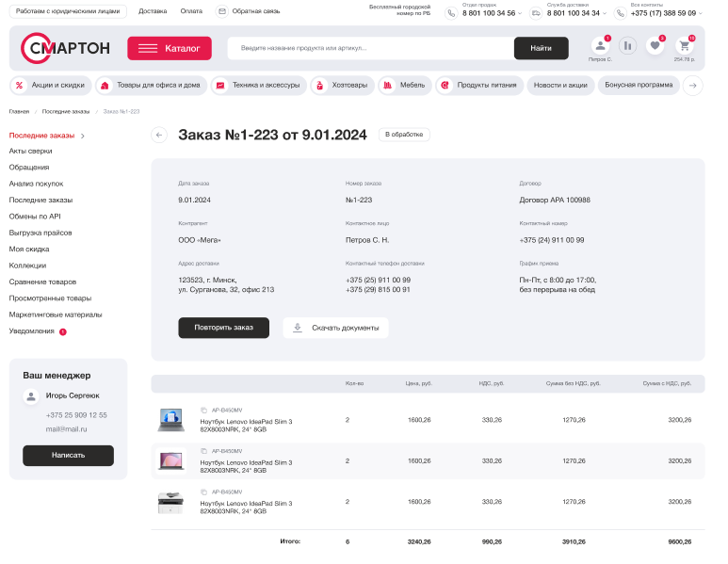Click the back arrow beside order title
This screenshot has width=728, height=564.
pos(159,135)
